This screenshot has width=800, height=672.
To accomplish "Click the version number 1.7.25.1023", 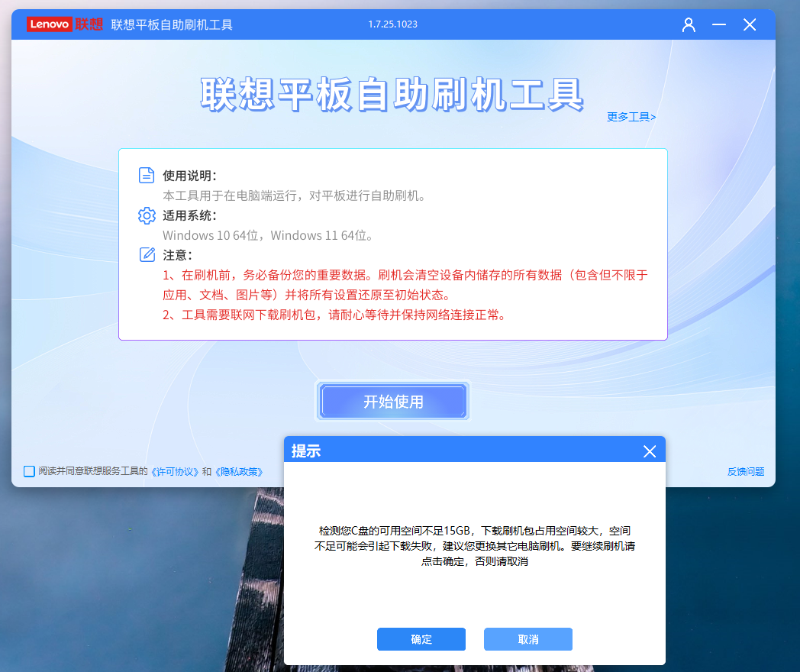I will pos(392,24).
